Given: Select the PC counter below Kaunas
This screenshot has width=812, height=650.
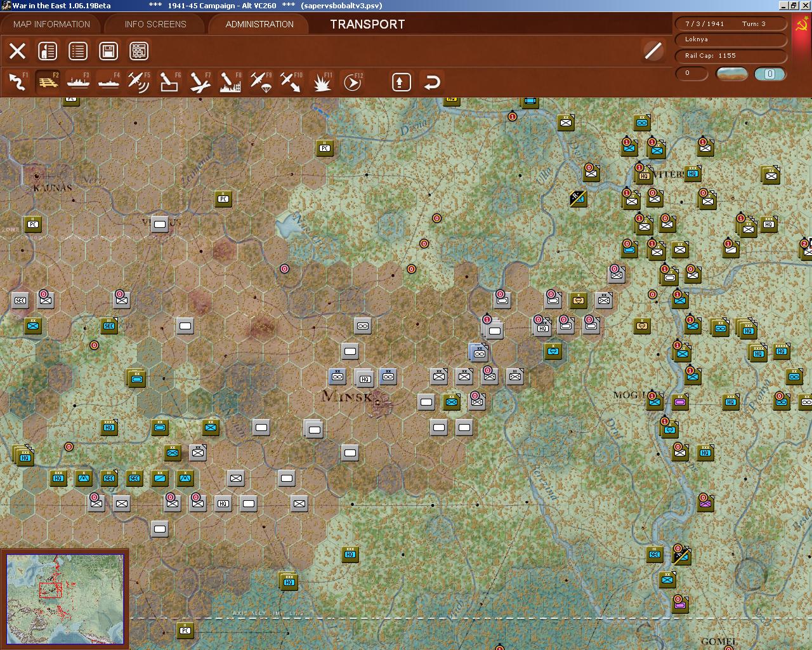Looking at the screenshot, I should click(x=33, y=224).
